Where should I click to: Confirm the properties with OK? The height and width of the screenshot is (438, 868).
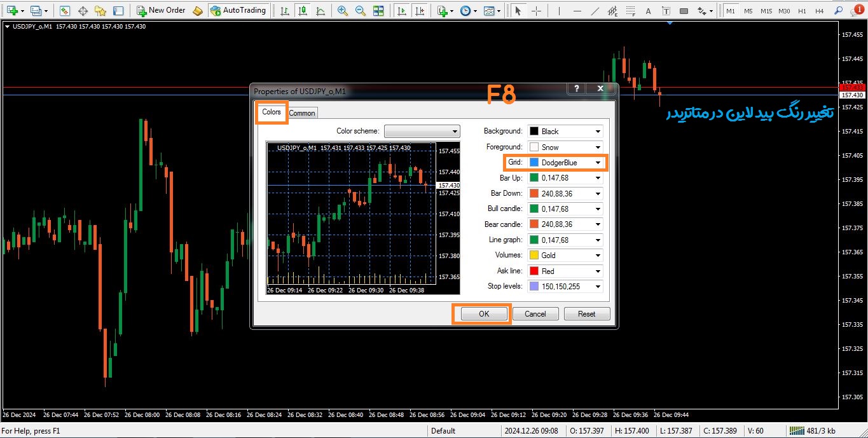tap(484, 313)
